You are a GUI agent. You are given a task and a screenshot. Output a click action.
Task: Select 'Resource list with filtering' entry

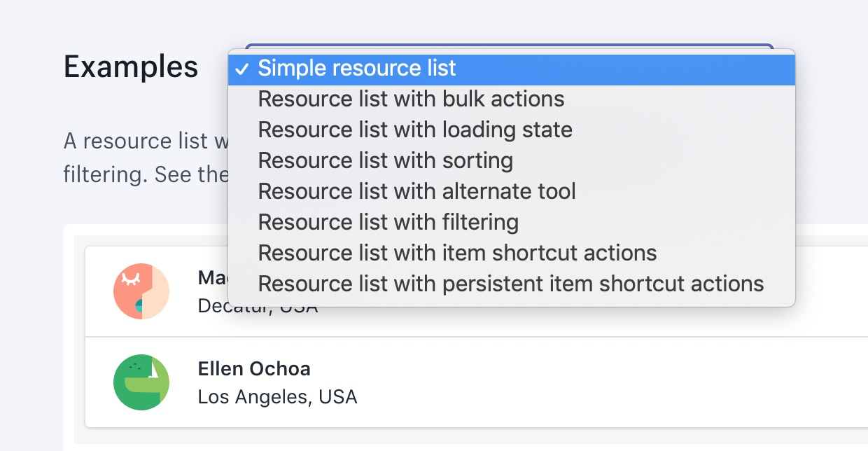(x=388, y=223)
